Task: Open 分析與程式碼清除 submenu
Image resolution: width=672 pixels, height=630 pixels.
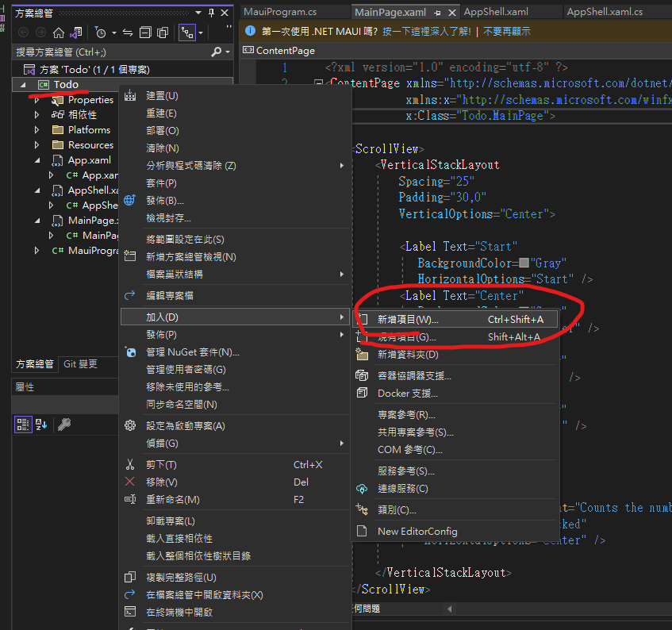Action: [235, 166]
